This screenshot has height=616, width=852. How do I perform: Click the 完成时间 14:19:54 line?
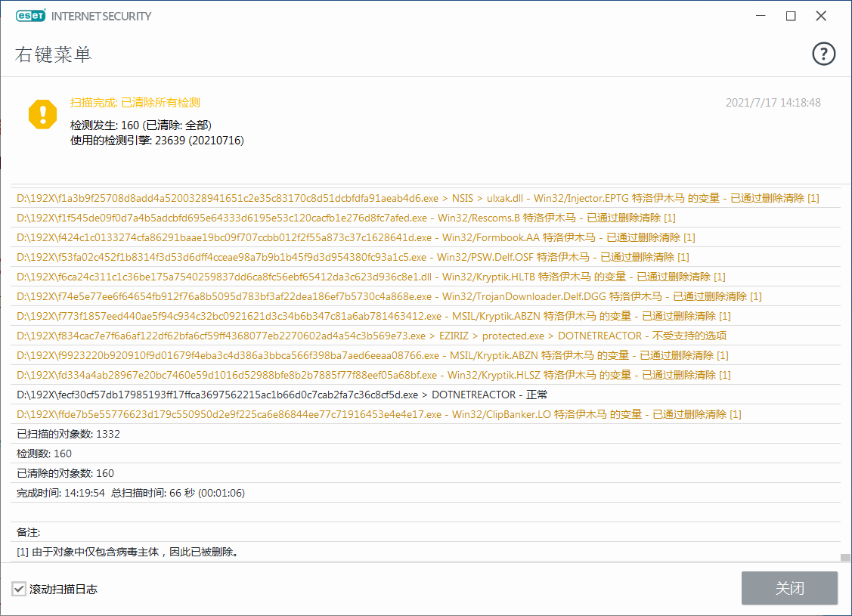[426, 493]
